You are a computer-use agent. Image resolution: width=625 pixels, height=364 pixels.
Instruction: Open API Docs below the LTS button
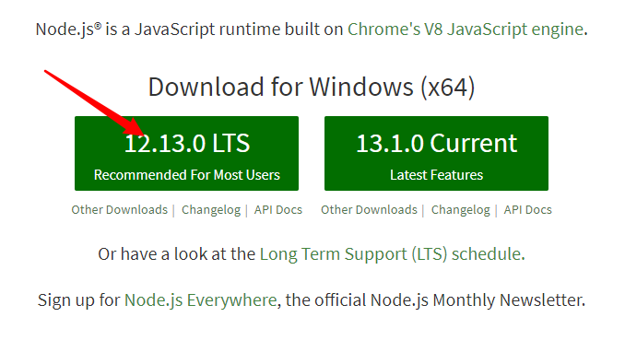[x=278, y=210]
